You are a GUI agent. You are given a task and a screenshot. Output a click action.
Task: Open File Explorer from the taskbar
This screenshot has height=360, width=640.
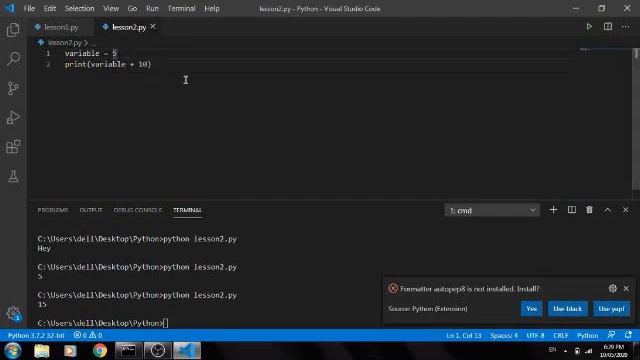[42, 351]
